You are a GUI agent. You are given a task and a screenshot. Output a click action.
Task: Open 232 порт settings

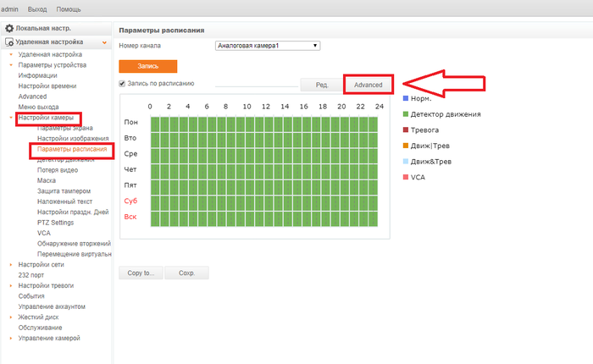[31, 275]
